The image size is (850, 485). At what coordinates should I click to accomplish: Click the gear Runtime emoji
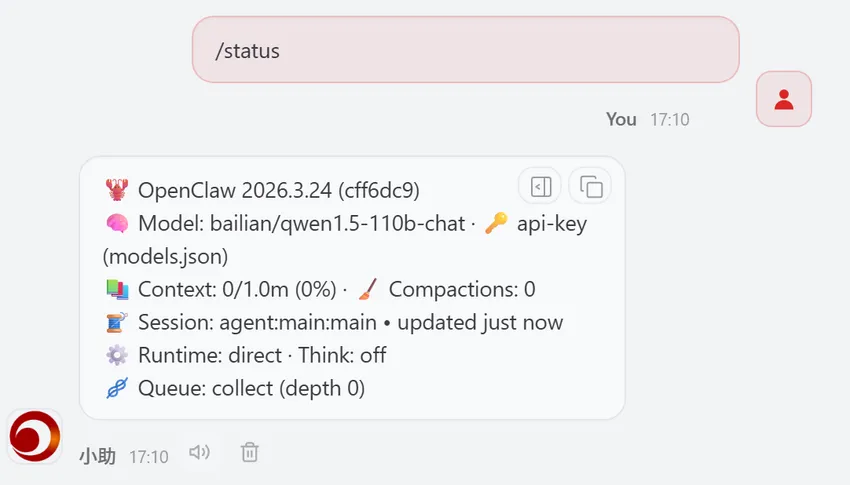117,355
